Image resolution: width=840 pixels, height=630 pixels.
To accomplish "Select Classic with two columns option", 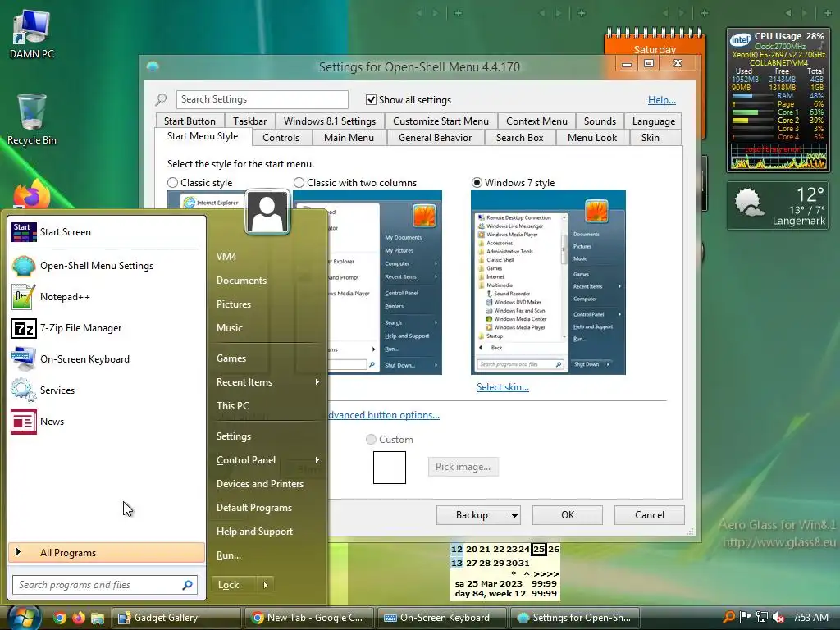I will point(299,183).
